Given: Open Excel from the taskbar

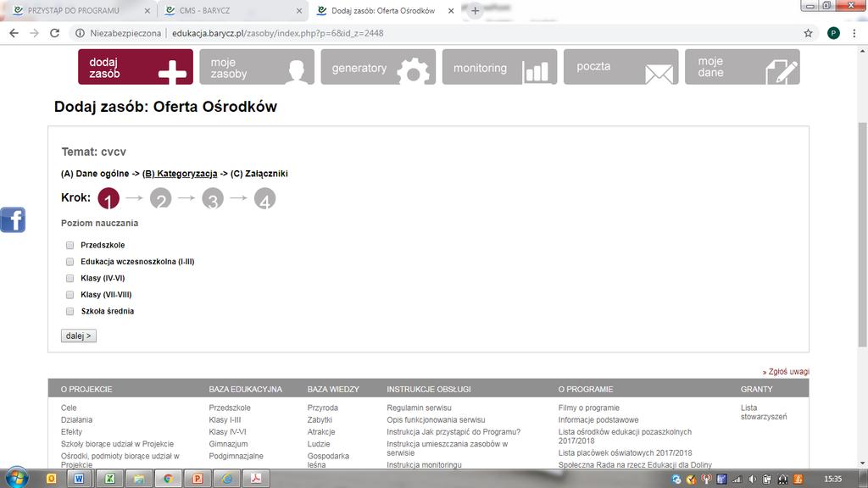Looking at the screenshot, I should click(109, 479).
